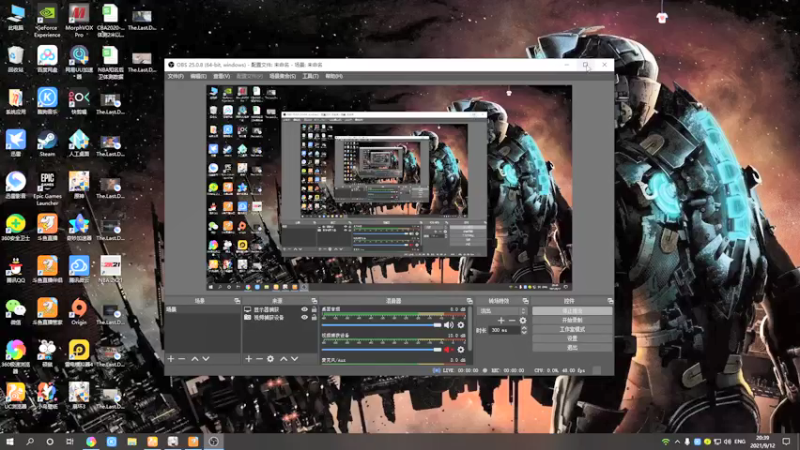Add a scene transition with plus icon
Screen dimensions: 800x450
[x=501, y=320]
